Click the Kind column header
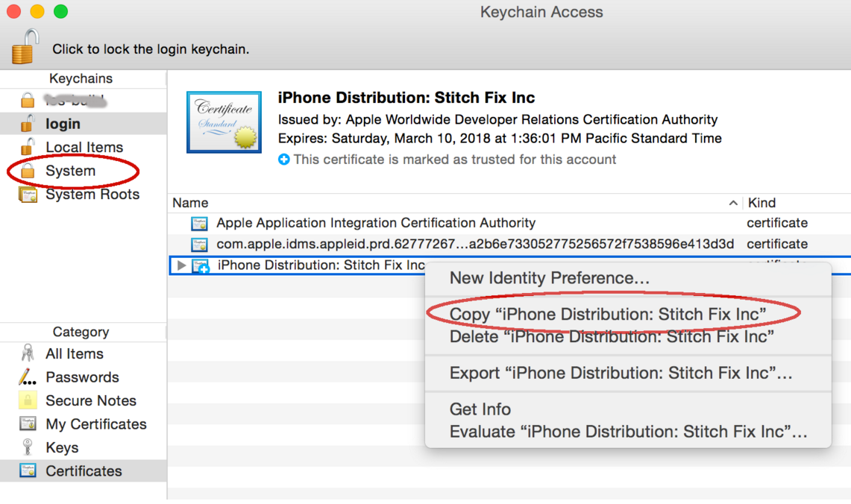Image resolution: width=851 pixels, height=504 pixels. pyautogui.click(x=761, y=203)
